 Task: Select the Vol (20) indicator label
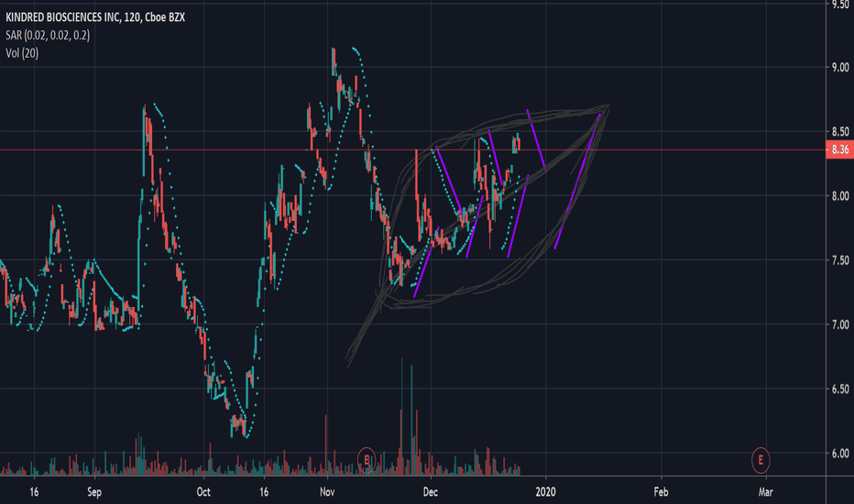point(22,53)
